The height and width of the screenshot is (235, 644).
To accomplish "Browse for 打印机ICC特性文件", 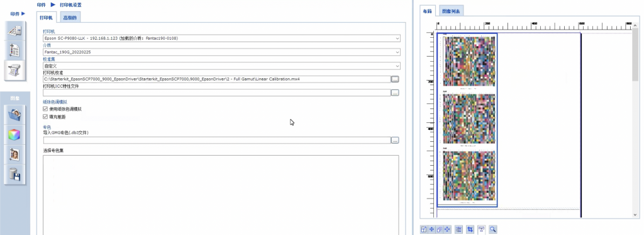I will (x=395, y=93).
